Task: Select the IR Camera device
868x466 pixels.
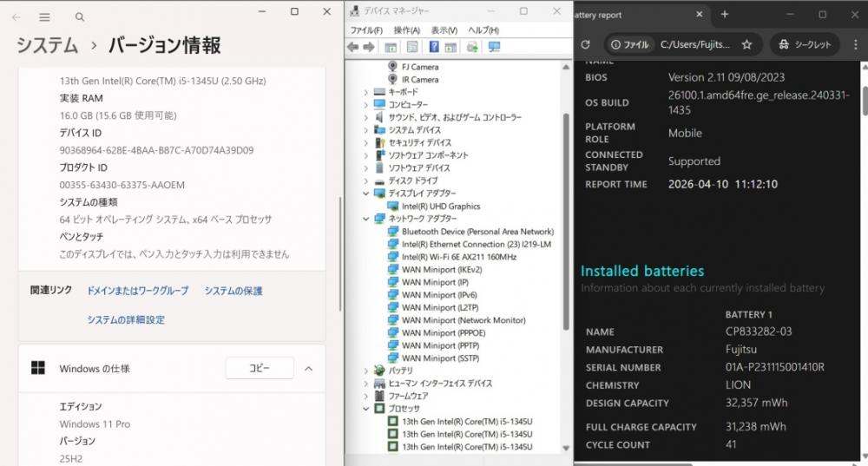Action: click(419, 79)
